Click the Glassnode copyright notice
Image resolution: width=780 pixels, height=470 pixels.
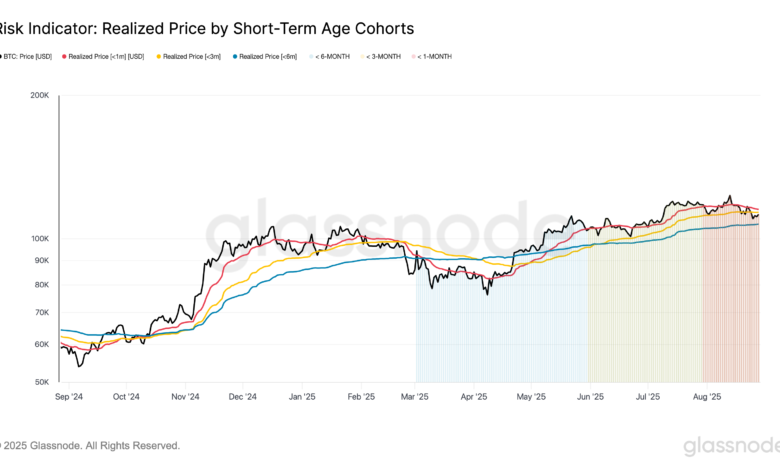coord(92,446)
